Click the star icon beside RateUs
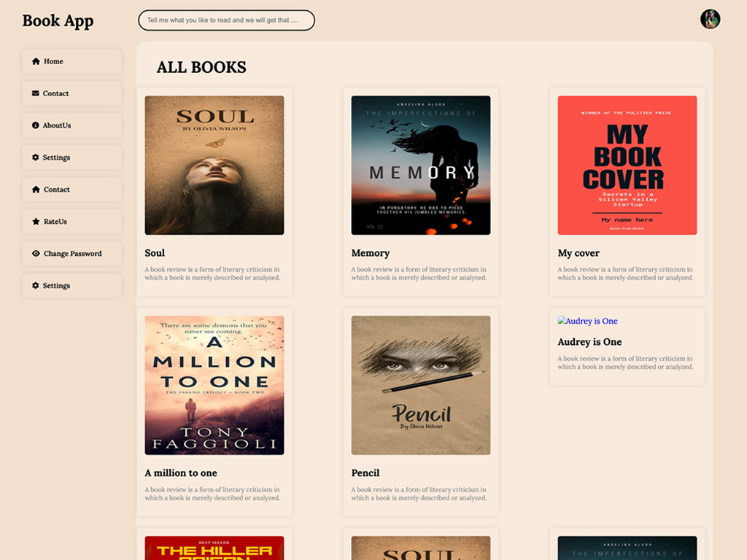The image size is (747, 560). click(36, 222)
